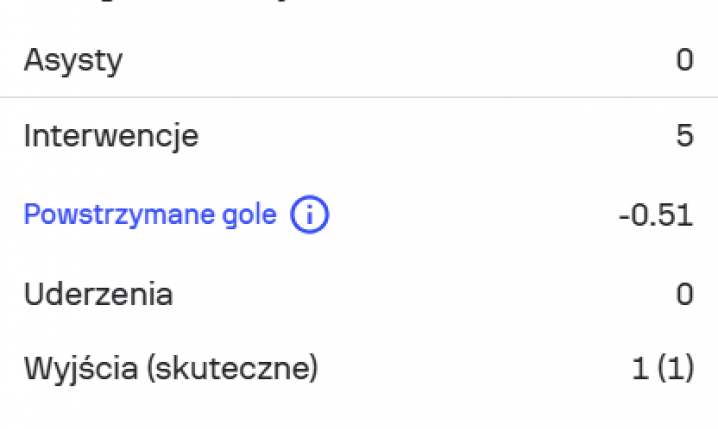
Task: Click the Interwencje value of 5
Action: pos(684,136)
